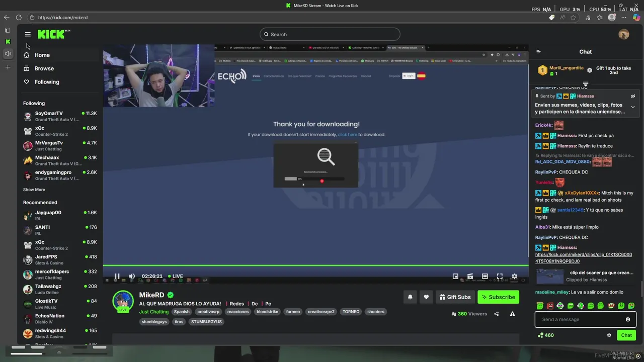Add the page to favorites

point(573,18)
